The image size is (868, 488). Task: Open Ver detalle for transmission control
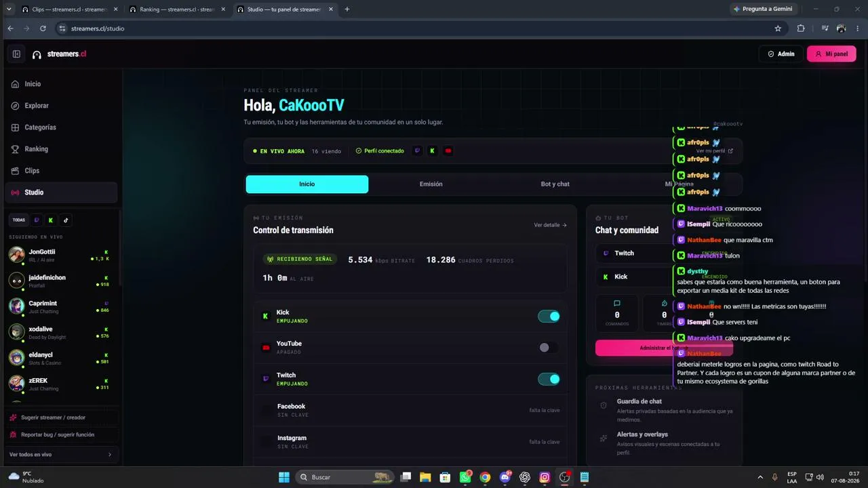point(550,225)
